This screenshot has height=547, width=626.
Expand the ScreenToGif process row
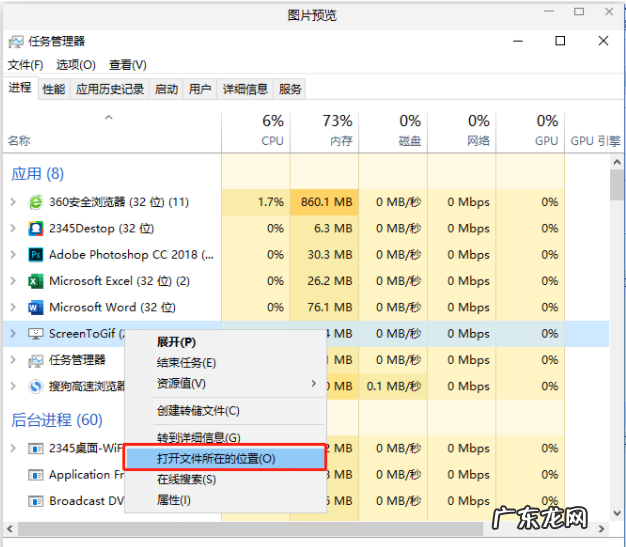pyautogui.click(x=13, y=334)
